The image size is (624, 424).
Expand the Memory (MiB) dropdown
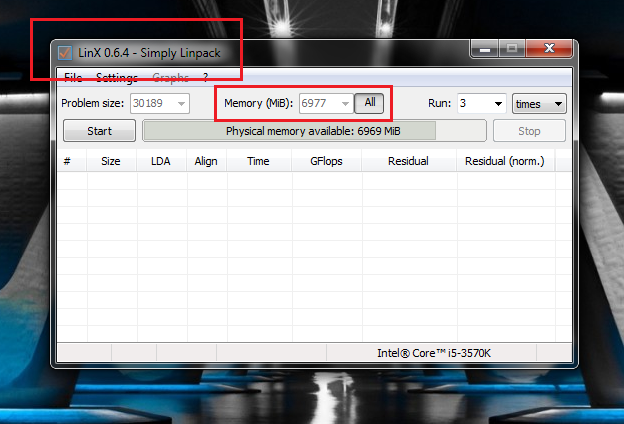345,103
